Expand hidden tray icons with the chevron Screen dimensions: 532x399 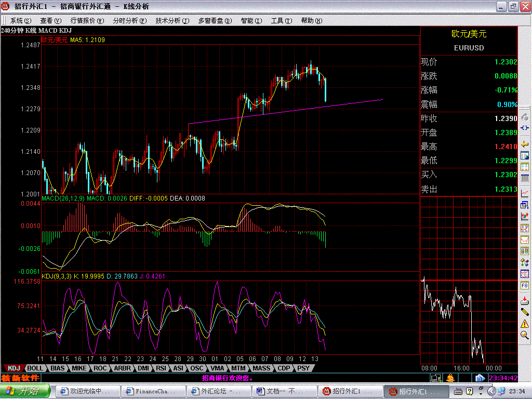tap(493, 391)
